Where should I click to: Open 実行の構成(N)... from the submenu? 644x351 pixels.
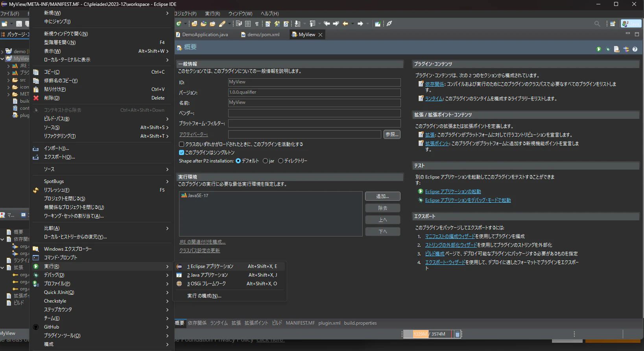(230, 296)
